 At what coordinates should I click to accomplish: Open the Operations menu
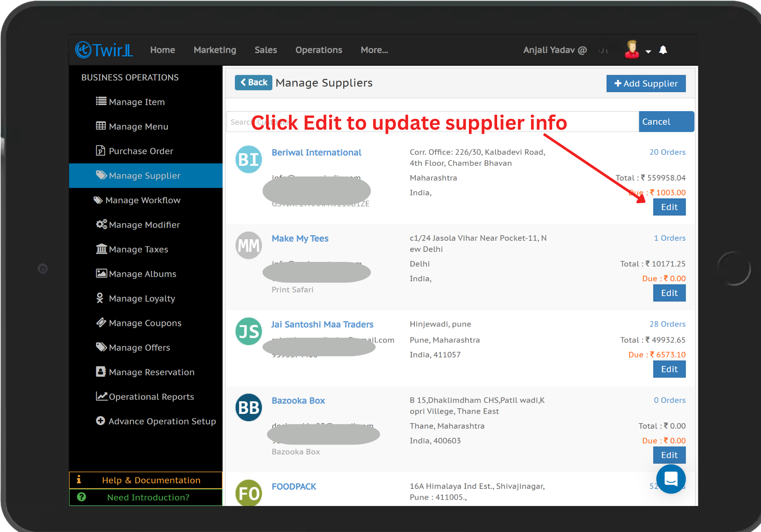coord(318,50)
